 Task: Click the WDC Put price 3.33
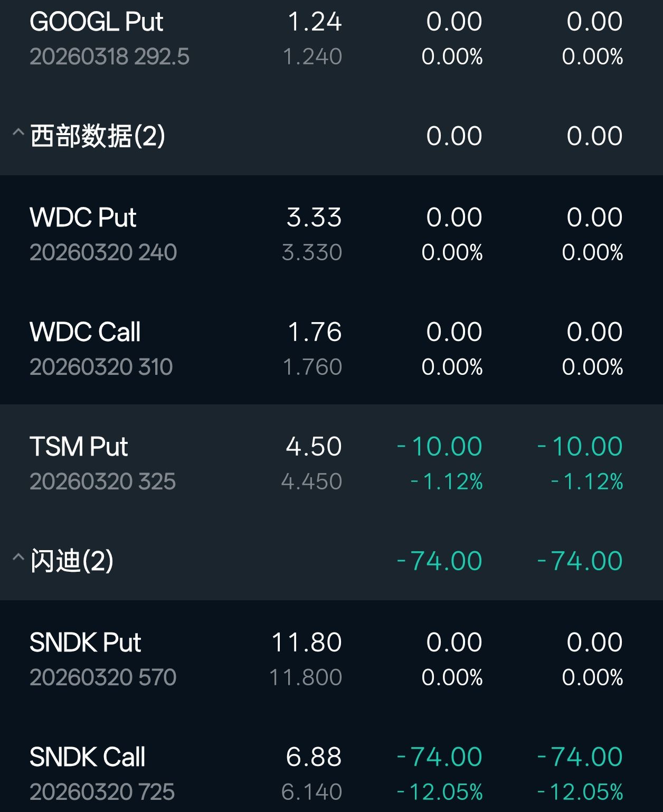pyautogui.click(x=314, y=218)
